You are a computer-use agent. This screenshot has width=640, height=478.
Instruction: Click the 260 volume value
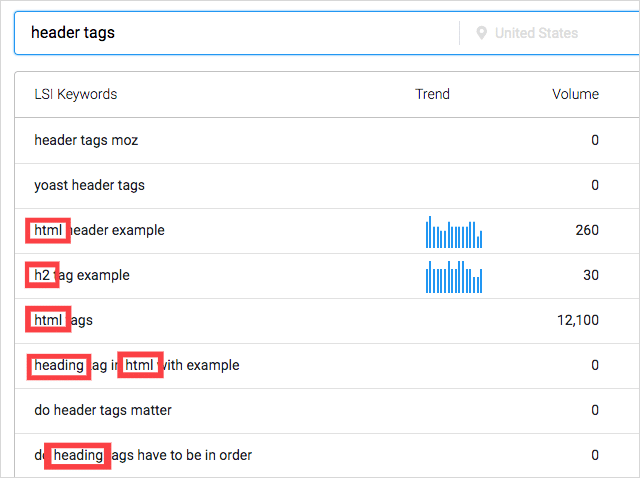(587, 231)
